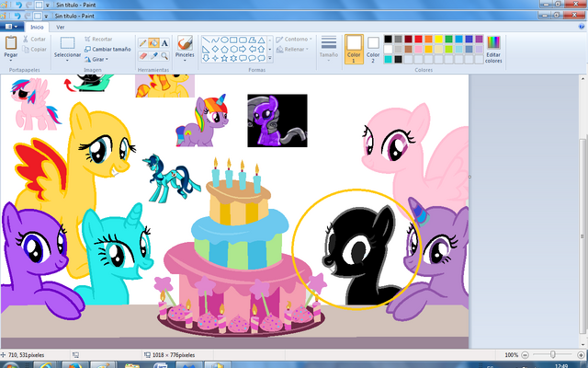The image size is (588, 368).
Task: Pick the Right arrow shape
Action: (x=243, y=49)
